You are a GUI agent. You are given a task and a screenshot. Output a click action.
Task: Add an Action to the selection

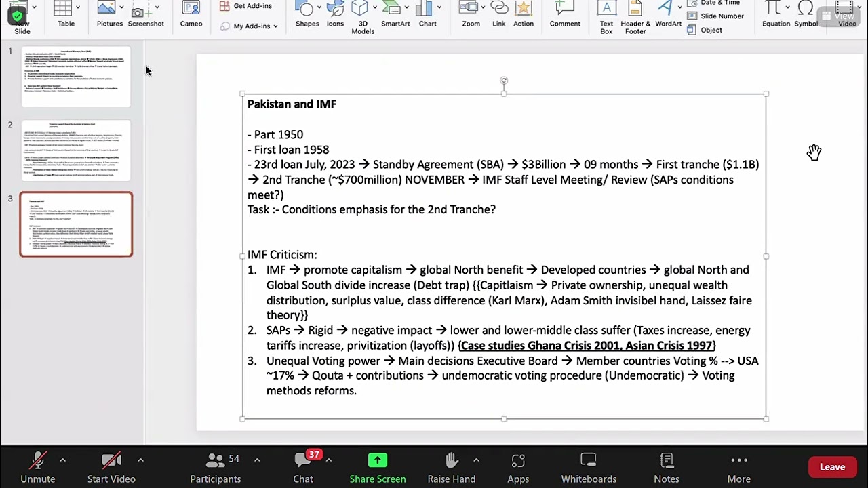524,14
